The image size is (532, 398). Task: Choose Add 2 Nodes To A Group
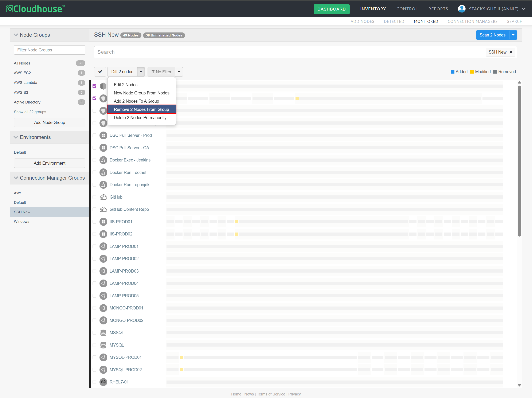click(136, 101)
